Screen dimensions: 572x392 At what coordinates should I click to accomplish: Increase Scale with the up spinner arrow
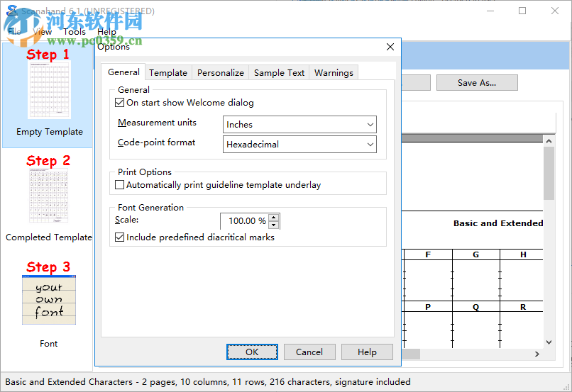pyautogui.click(x=274, y=218)
